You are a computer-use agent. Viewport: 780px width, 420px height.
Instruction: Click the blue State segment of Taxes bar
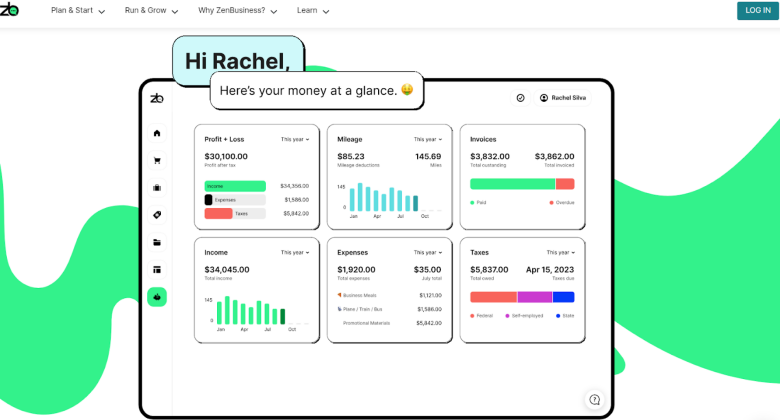tap(564, 297)
